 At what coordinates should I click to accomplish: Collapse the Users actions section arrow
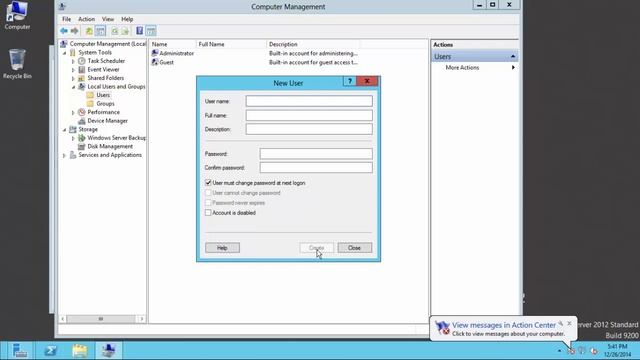tap(513, 56)
